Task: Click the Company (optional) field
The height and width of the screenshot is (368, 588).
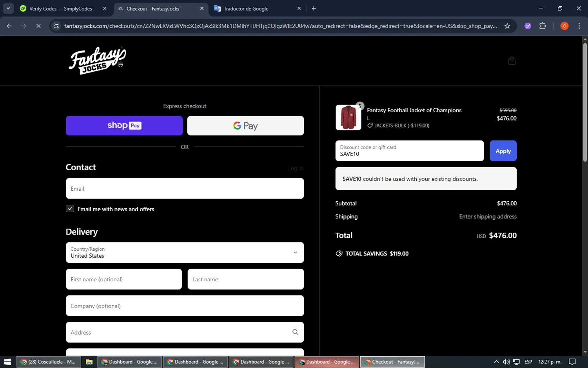Action: pos(185,306)
